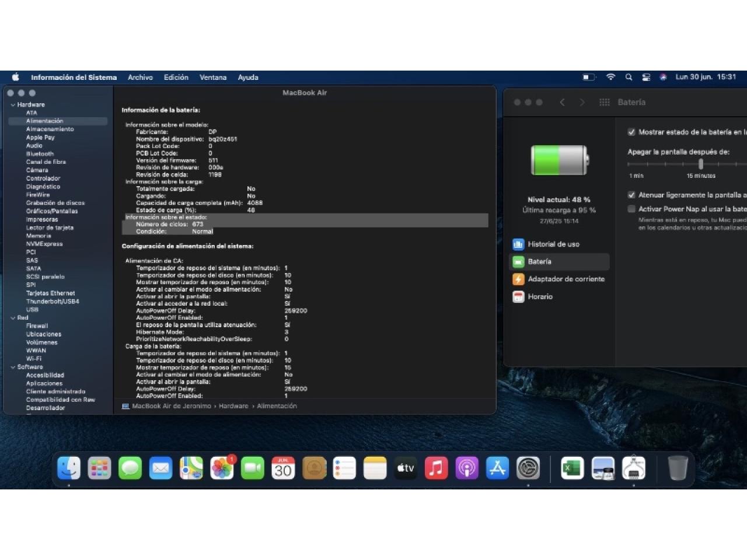Click Hardware in the bottom path bar

pos(233,406)
